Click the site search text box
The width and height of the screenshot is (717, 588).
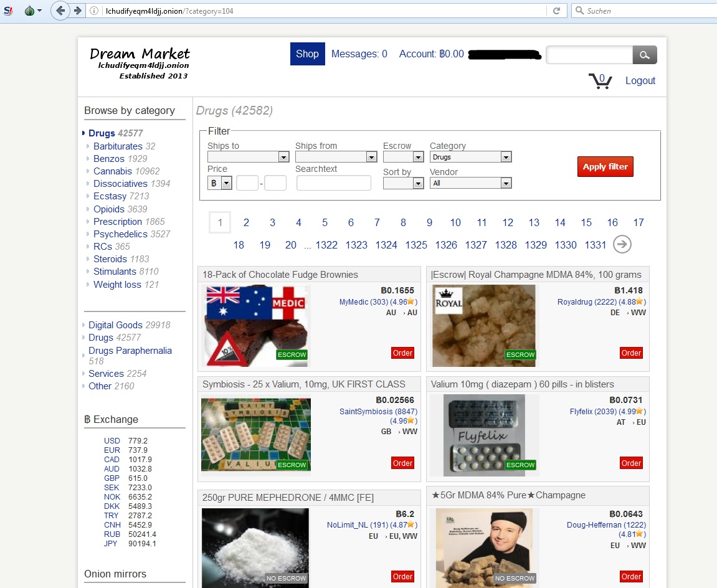[589, 55]
